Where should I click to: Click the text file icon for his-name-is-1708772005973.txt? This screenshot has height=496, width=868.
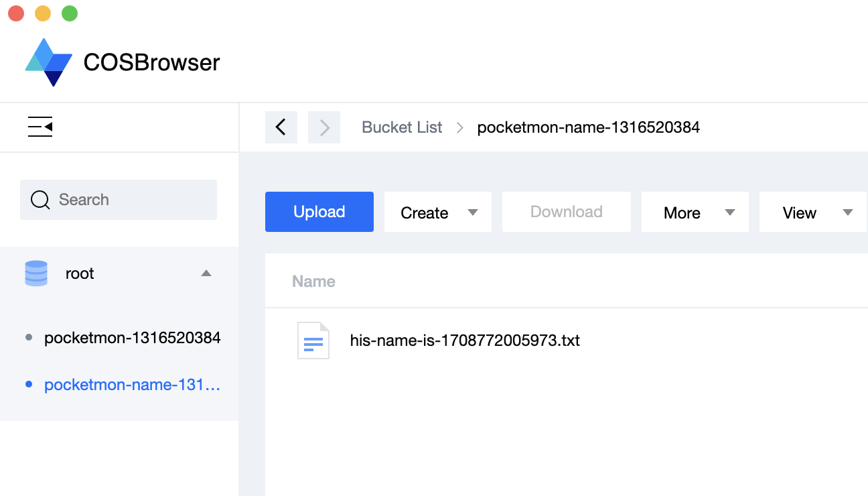click(313, 340)
